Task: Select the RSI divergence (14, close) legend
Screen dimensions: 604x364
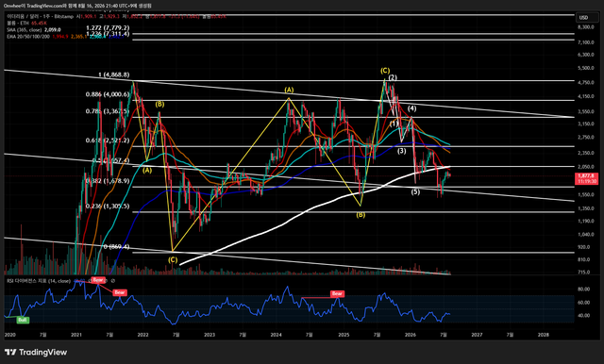Action: (x=39, y=281)
